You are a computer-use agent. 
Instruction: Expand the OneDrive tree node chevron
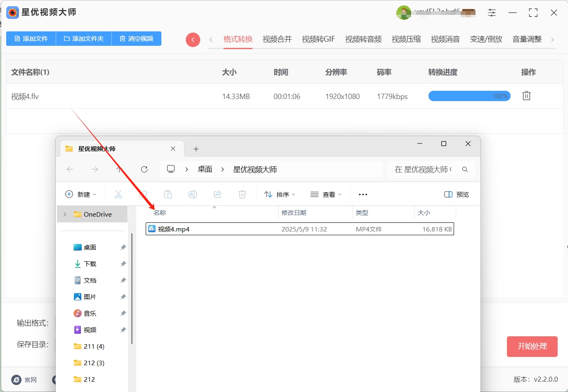[x=65, y=214]
